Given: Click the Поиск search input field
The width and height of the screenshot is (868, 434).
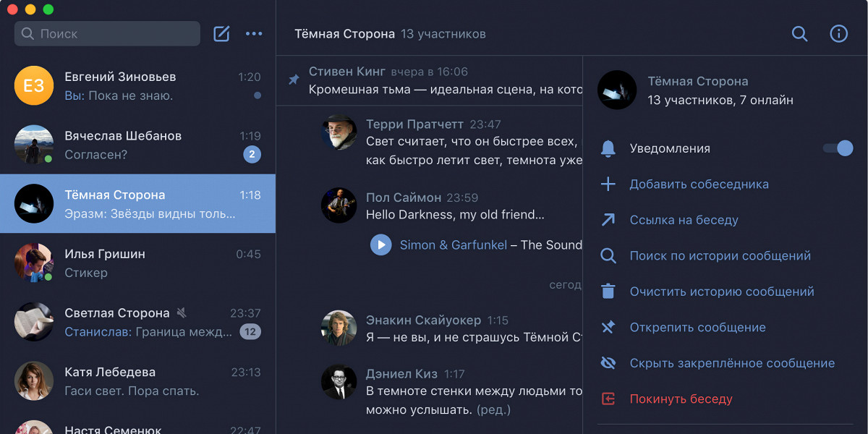Looking at the screenshot, I should coord(109,33).
